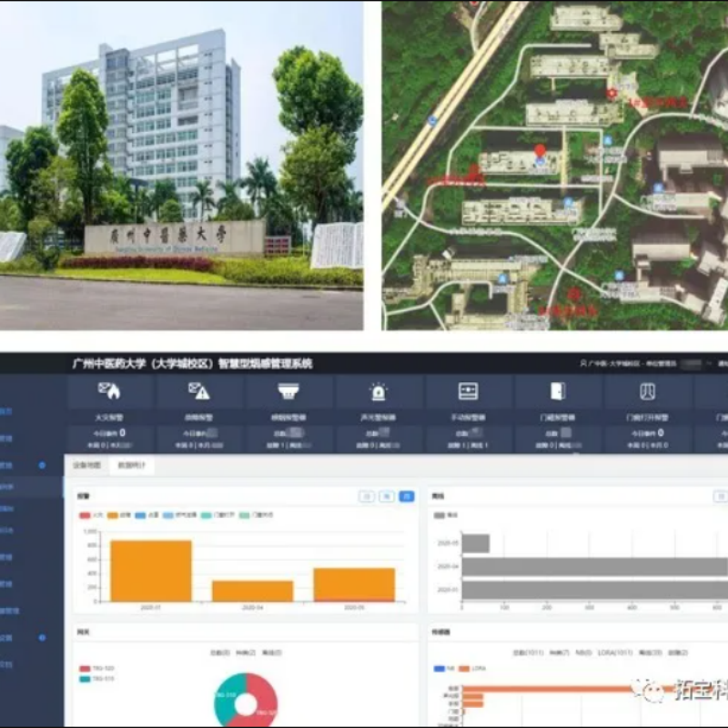
Task: Click the siren sound-light alarm icon
Action: pos(378,391)
